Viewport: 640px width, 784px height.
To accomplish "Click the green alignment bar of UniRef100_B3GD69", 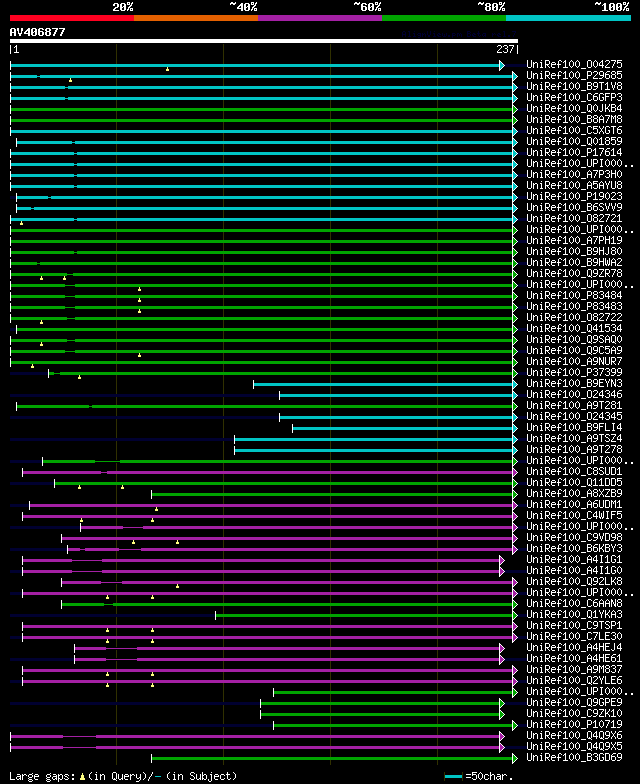I will [x=334, y=758].
